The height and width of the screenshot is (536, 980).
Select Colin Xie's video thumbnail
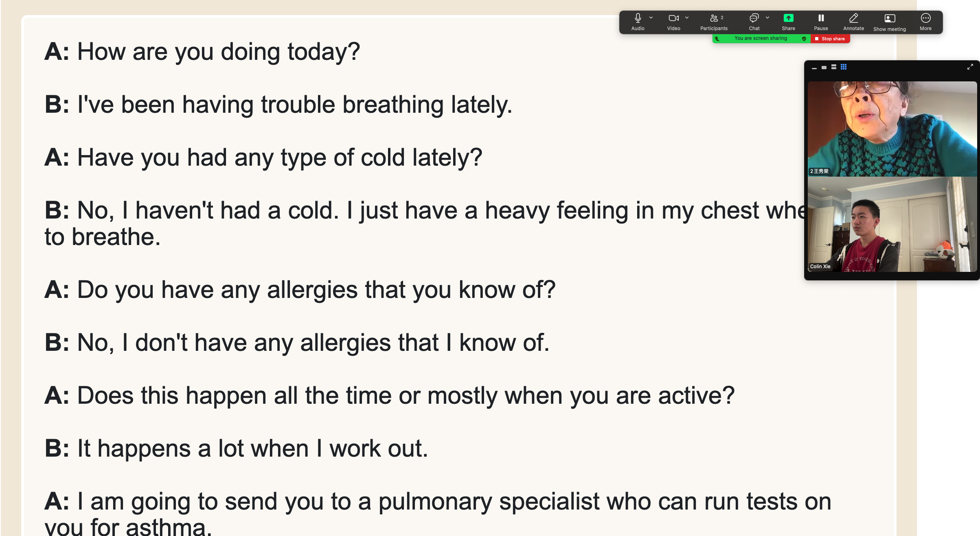(892, 224)
